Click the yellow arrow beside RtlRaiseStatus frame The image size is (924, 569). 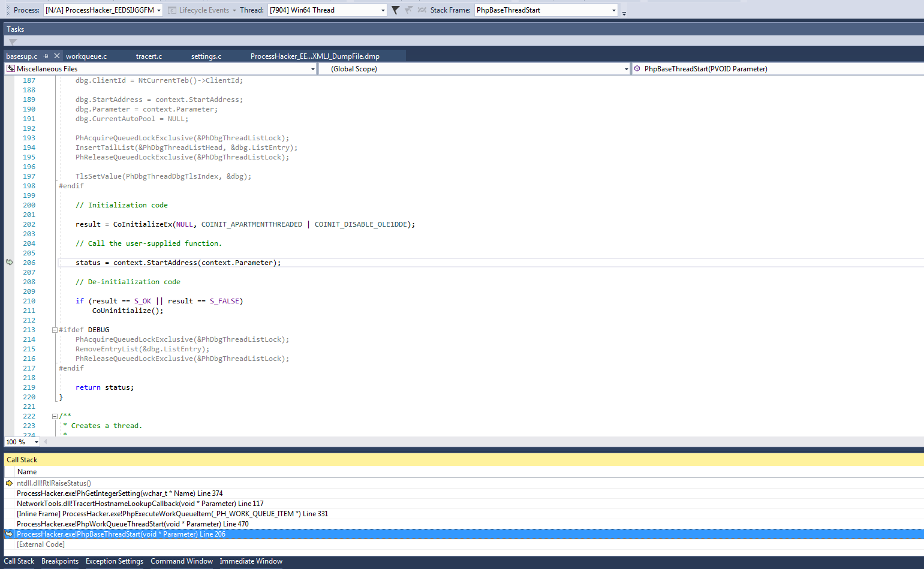click(x=10, y=483)
